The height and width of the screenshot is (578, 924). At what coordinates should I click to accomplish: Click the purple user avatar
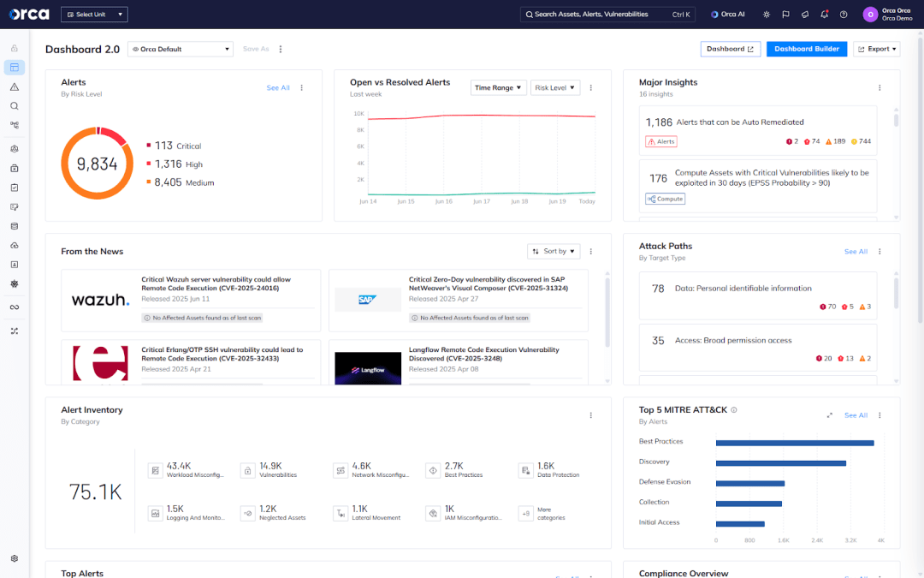pyautogui.click(x=870, y=15)
